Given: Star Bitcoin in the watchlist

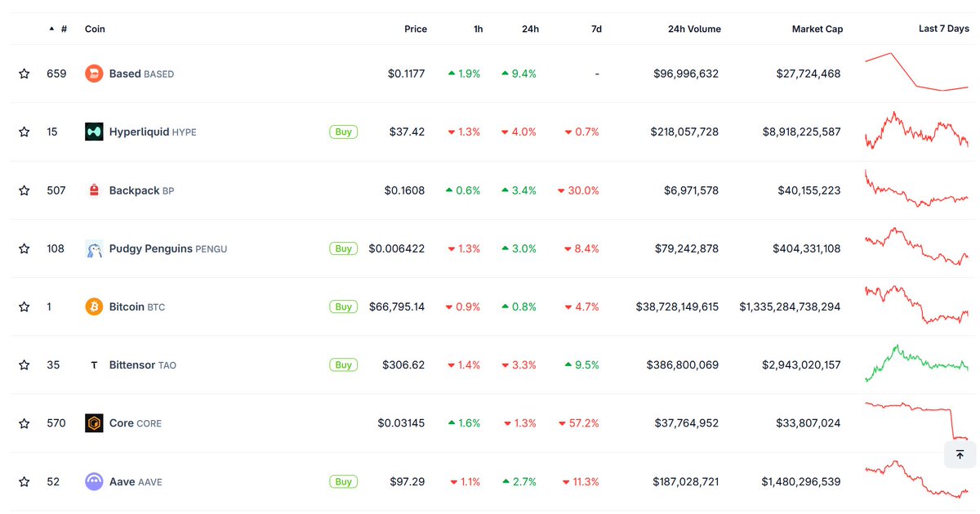Looking at the screenshot, I should [24, 306].
